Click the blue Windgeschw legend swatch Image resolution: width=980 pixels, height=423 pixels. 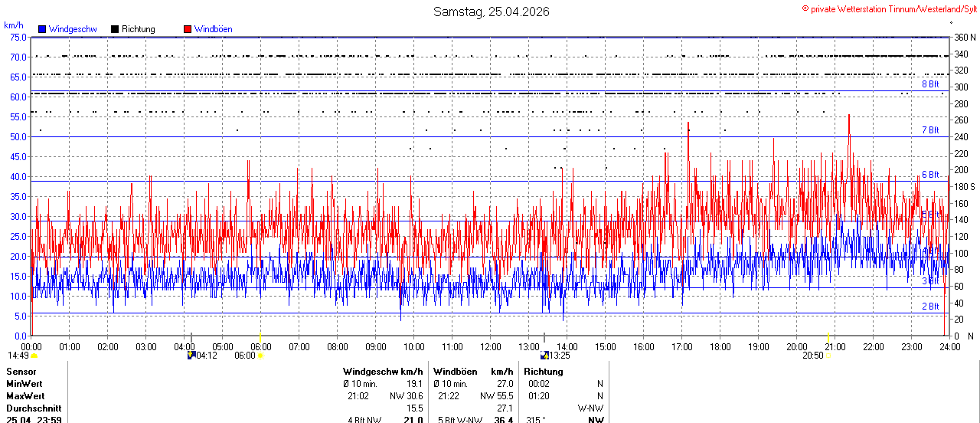pyautogui.click(x=42, y=29)
